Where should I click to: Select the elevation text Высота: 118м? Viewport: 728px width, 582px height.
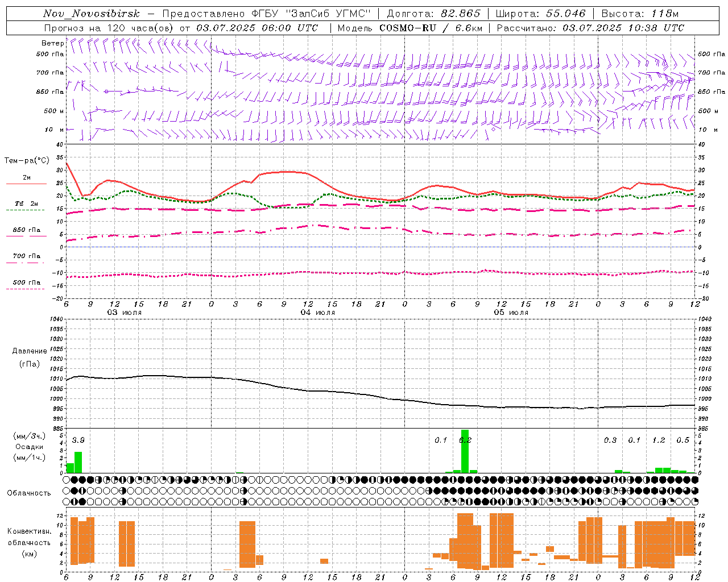pyautogui.click(x=640, y=14)
